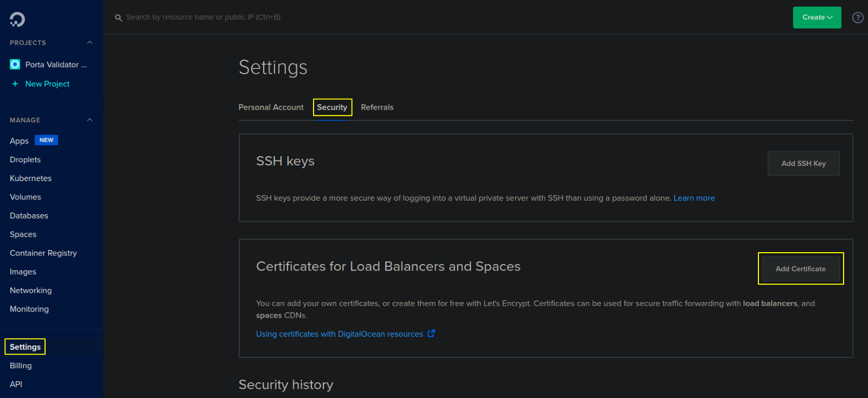The image size is (868, 398).
Task: Open Apps in the sidebar
Action: click(x=19, y=141)
